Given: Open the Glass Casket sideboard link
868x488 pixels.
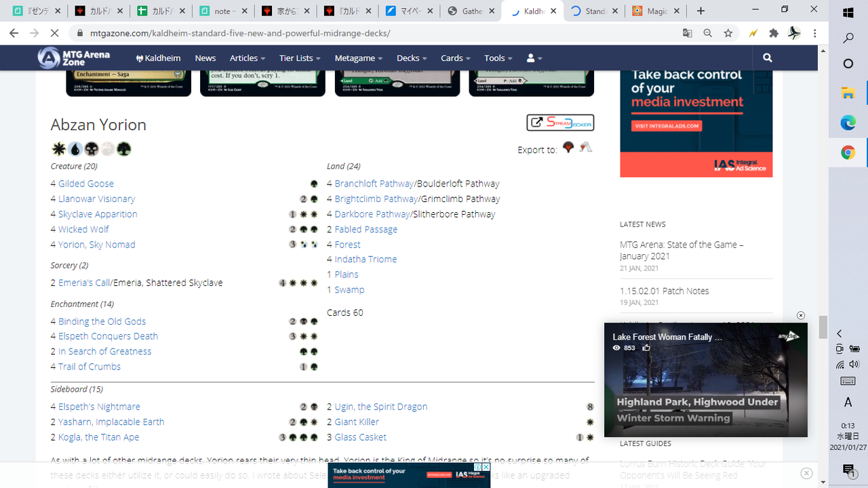Looking at the screenshot, I should [x=361, y=437].
